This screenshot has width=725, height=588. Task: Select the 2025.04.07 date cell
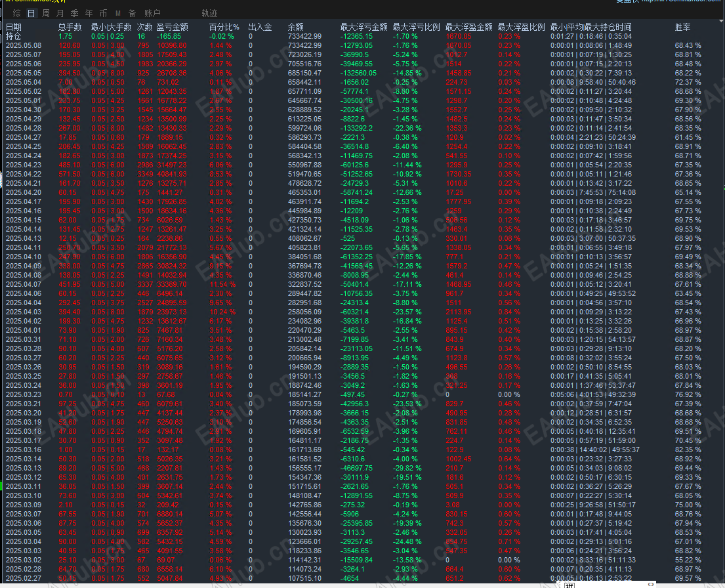pos(24,284)
